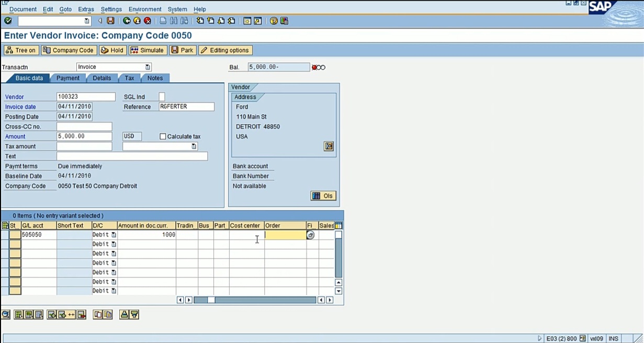Toggle the SGL Ind checkbox field

(162, 97)
